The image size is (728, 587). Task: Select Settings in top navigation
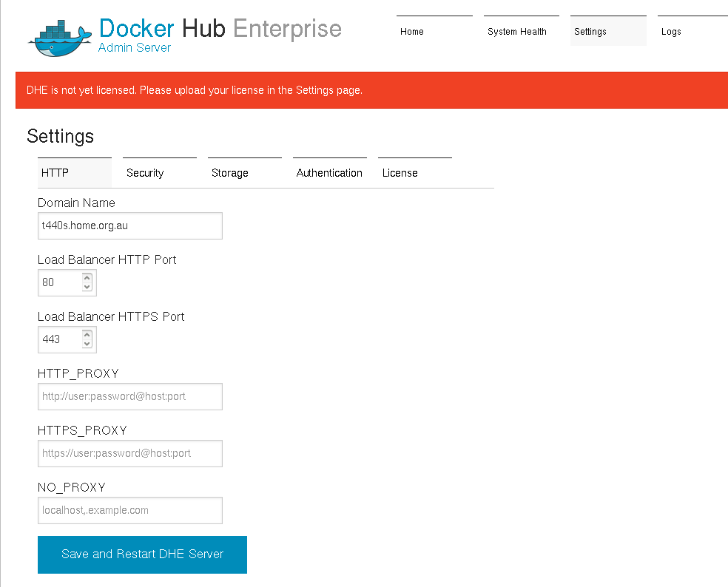(x=607, y=32)
